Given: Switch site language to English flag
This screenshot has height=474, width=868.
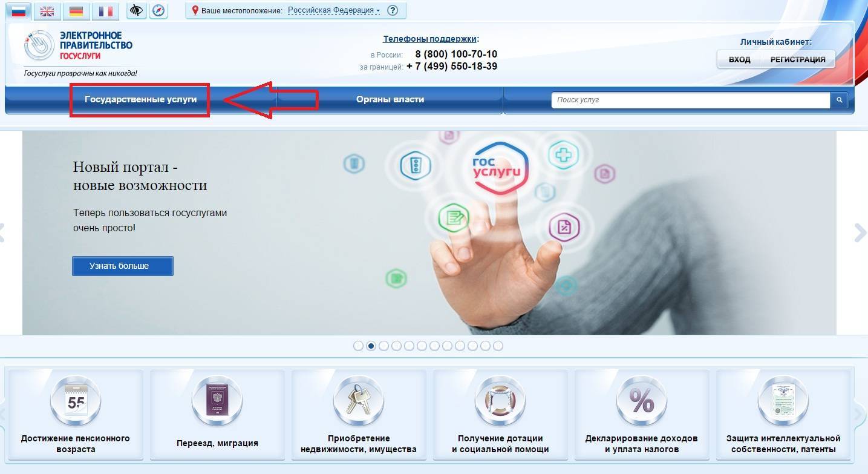Looking at the screenshot, I should [47, 11].
